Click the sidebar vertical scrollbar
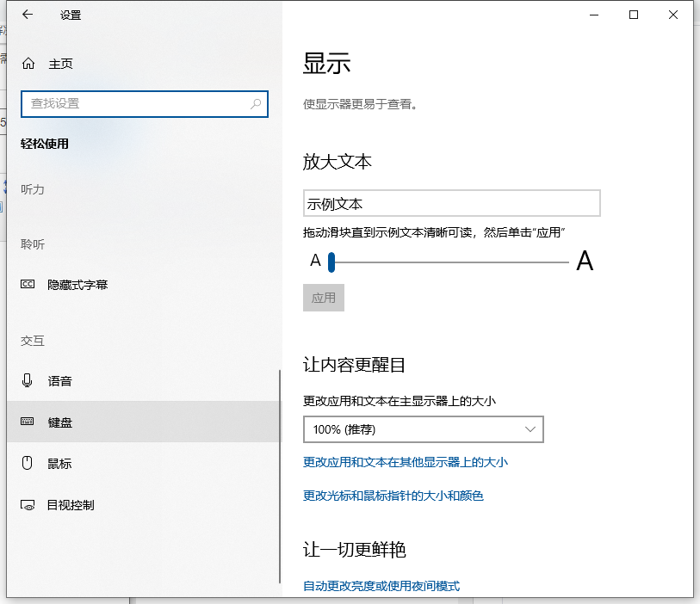The height and width of the screenshot is (604, 700). (279, 473)
